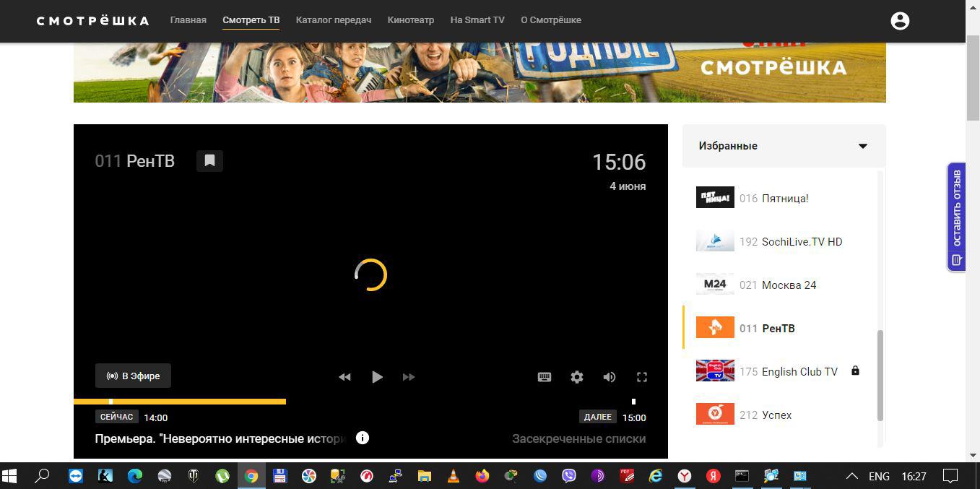The height and width of the screenshot is (489, 980).
Task: Open World of Tanks from the taskbar
Action: [x=194, y=476]
